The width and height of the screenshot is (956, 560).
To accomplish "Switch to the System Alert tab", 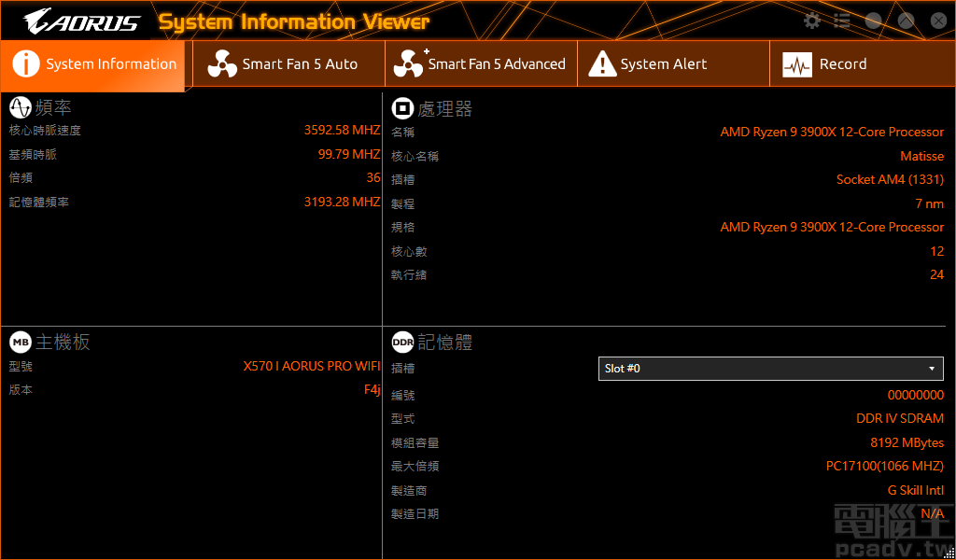I will (x=672, y=63).
